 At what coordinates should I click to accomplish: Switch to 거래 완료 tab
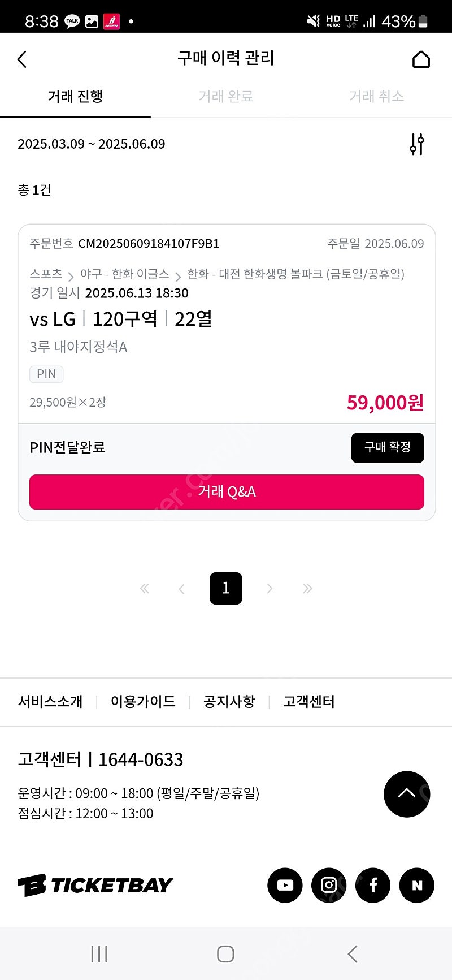(x=225, y=97)
